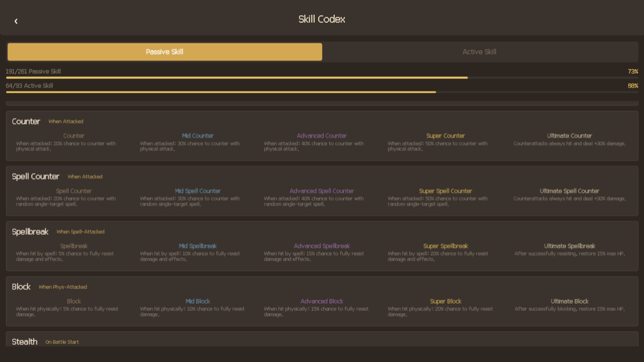The width and height of the screenshot is (644, 362).
Task: Switch to the Active Skill tab
Action: (x=479, y=52)
